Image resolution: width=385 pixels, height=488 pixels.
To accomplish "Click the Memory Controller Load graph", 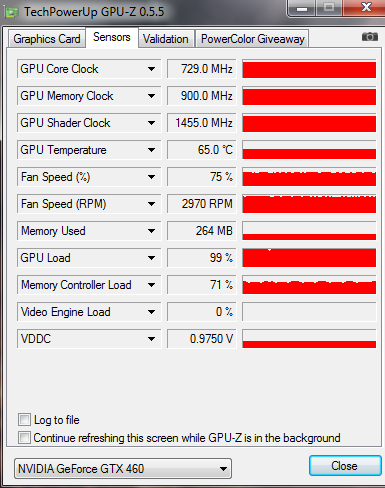I will (309, 285).
